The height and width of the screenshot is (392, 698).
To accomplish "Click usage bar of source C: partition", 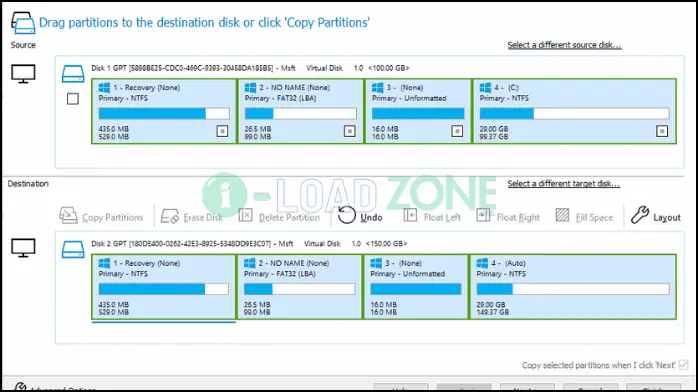I will pos(574,113).
